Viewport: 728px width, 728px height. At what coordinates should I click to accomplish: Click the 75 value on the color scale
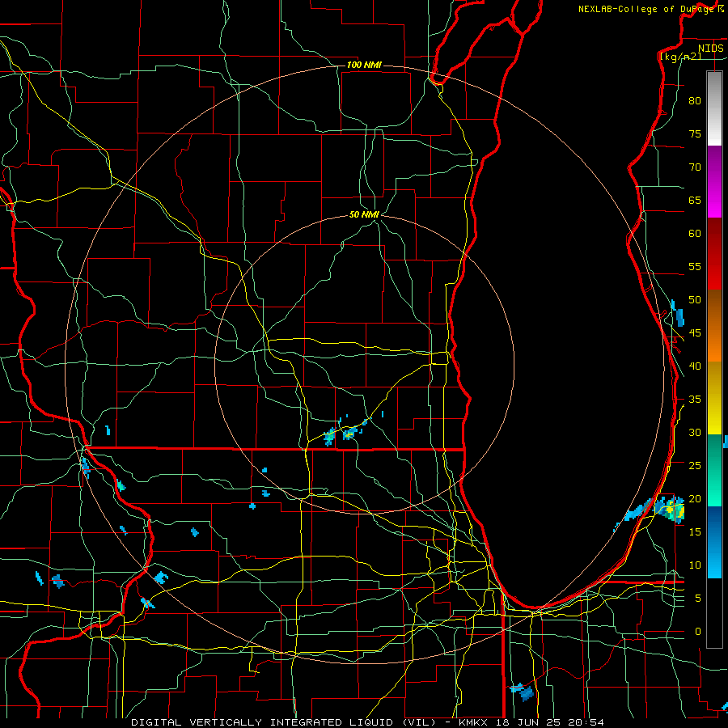(695, 134)
